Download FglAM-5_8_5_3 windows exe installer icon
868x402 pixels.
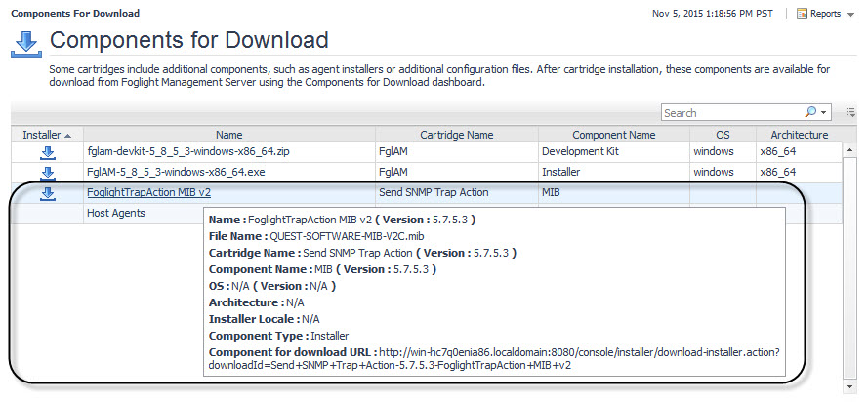pos(48,173)
